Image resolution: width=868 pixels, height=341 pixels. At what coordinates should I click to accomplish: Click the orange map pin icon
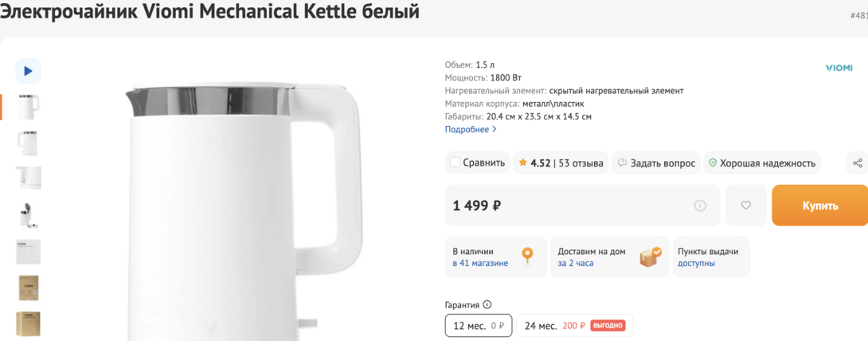[x=527, y=256]
